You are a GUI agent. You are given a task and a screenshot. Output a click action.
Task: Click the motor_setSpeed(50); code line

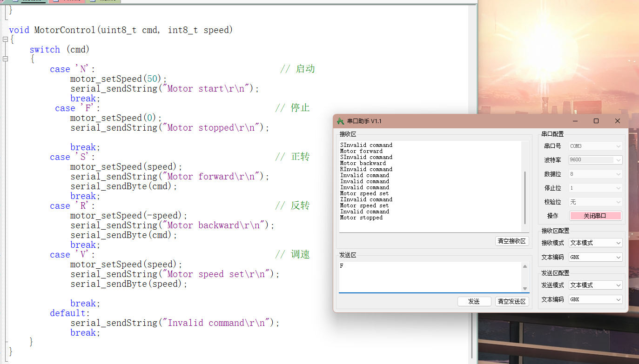118,79
